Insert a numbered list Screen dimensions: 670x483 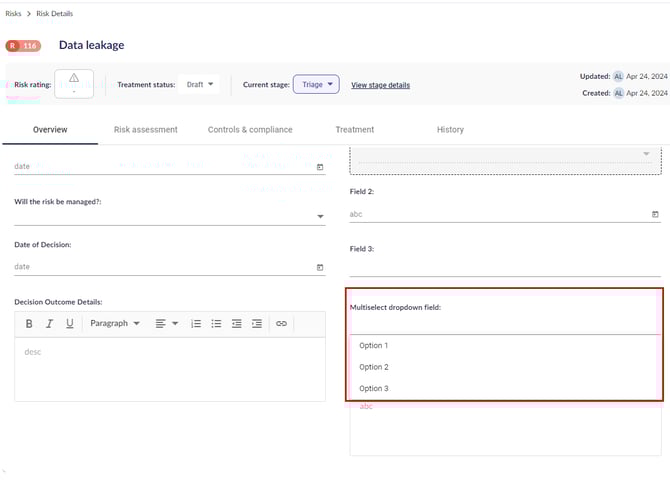coord(196,324)
